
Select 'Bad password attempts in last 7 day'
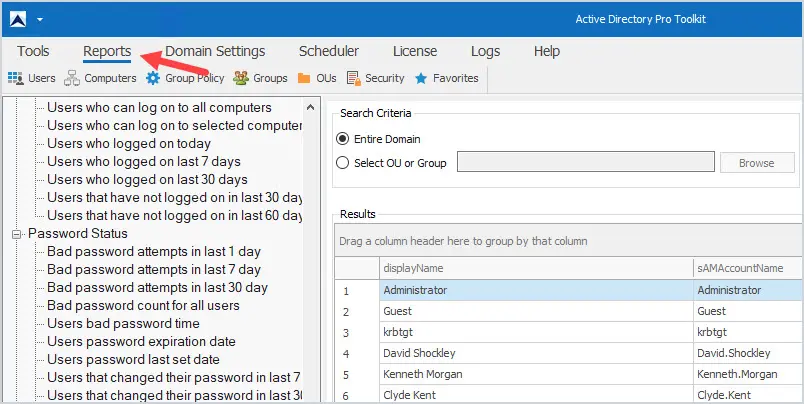click(154, 270)
